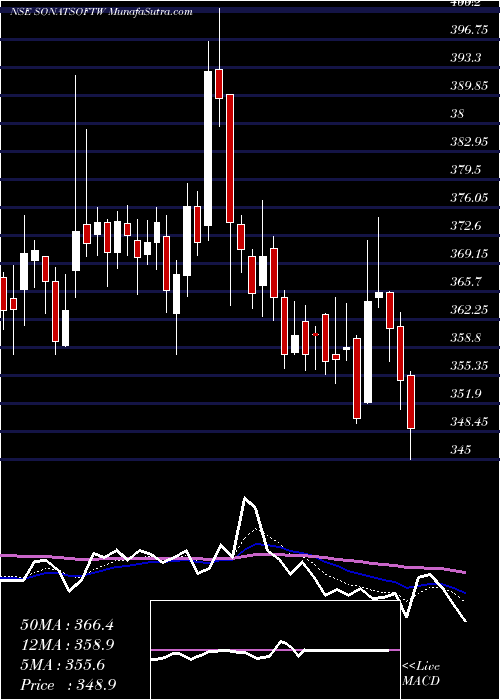
Task: Click the 5MA : 355.6 value
Action: pos(63,665)
